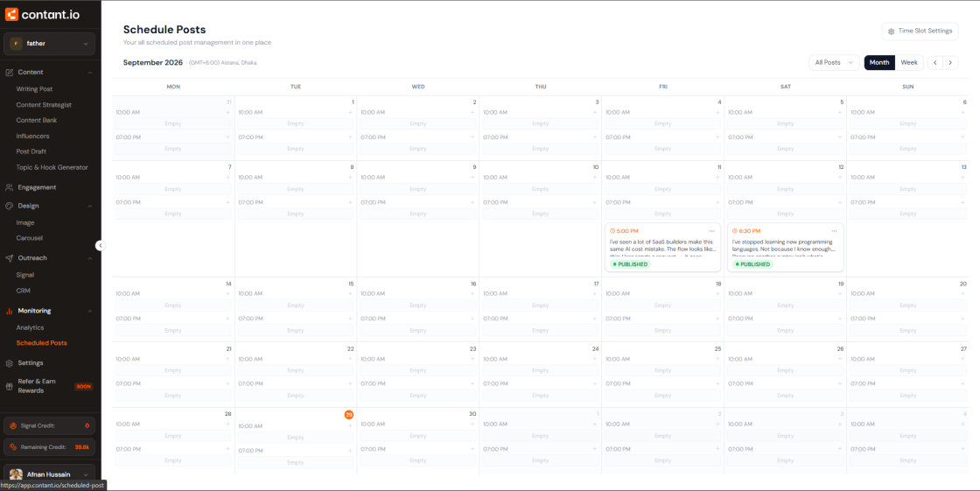Open the father workspace dropdown
This screenshot has height=491, width=980.
(49, 44)
